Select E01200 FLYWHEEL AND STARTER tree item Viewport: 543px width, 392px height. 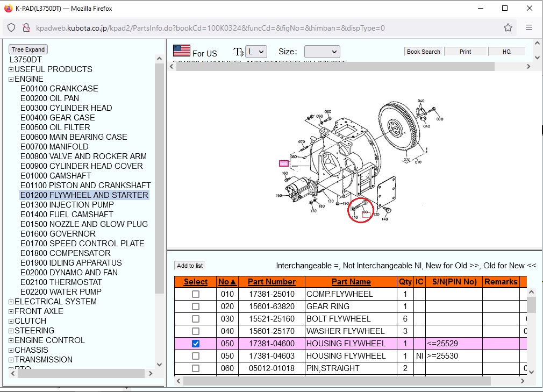(x=84, y=195)
